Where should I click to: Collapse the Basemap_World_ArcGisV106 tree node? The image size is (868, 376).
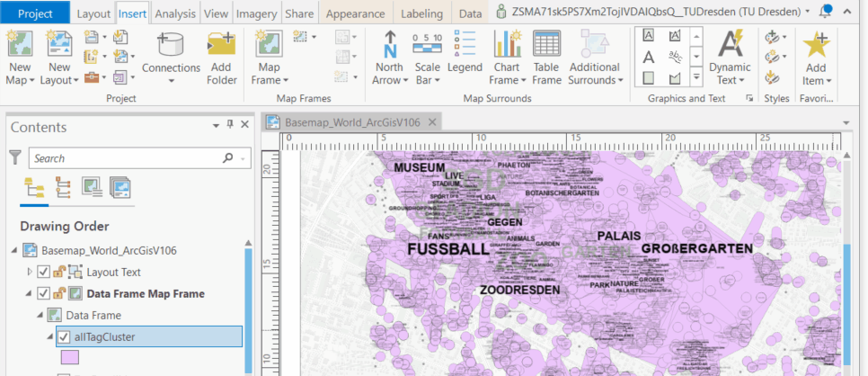click(x=14, y=251)
